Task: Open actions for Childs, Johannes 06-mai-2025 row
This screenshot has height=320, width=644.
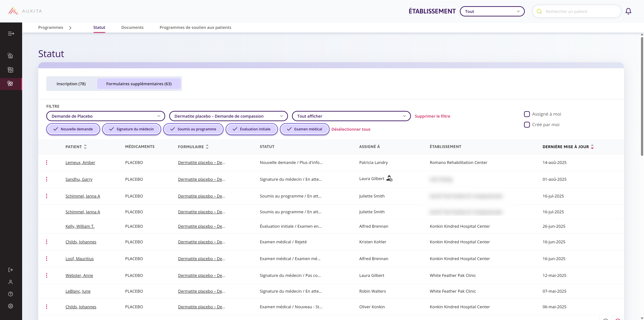Action: (46, 307)
